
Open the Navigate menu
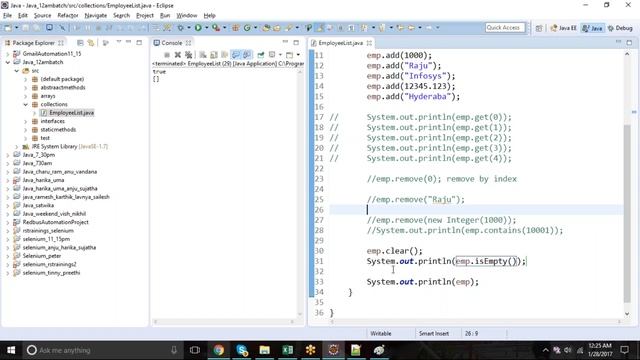[x=96, y=16]
